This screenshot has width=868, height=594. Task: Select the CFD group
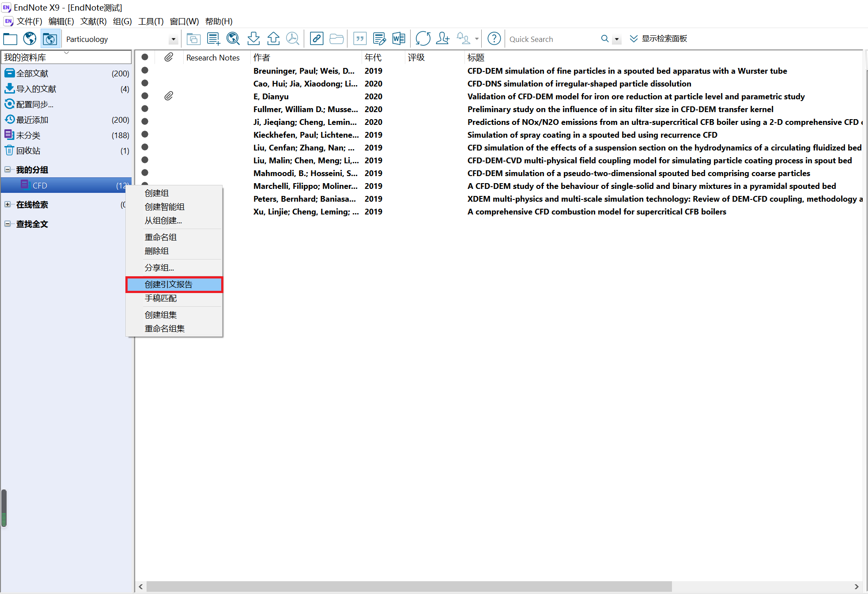(x=66, y=185)
